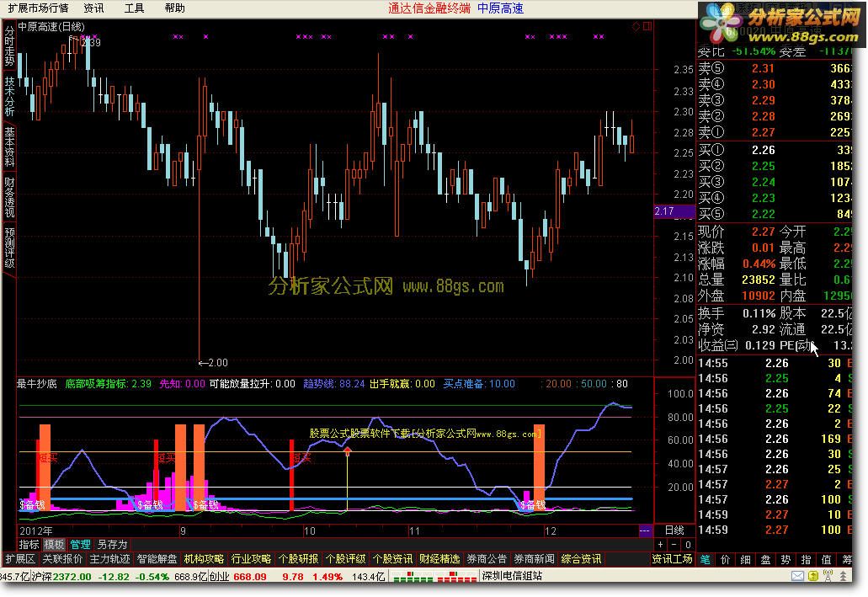Click the mail envelope status bar icon
Viewport: 868px width, 597px height.
coord(797,577)
